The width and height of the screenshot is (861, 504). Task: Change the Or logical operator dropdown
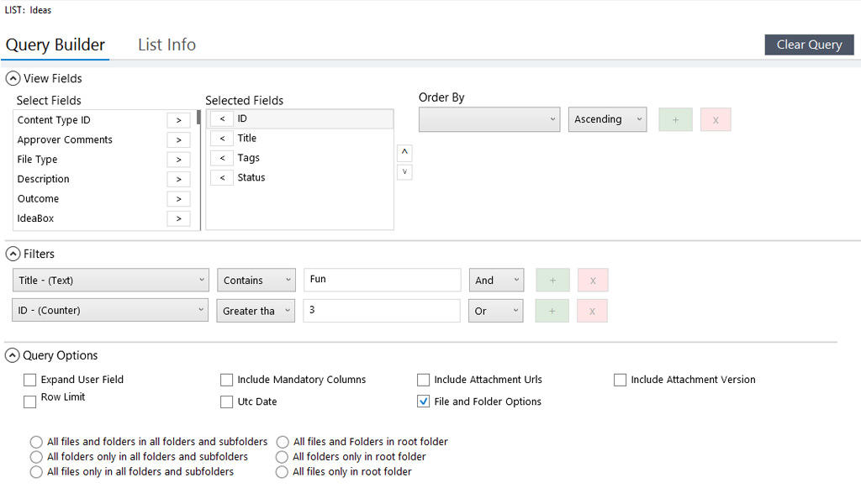coord(496,311)
